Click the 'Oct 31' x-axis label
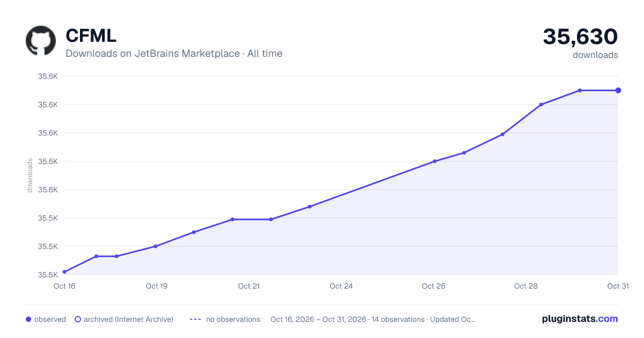This screenshot has width=644, height=338. click(x=618, y=286)
